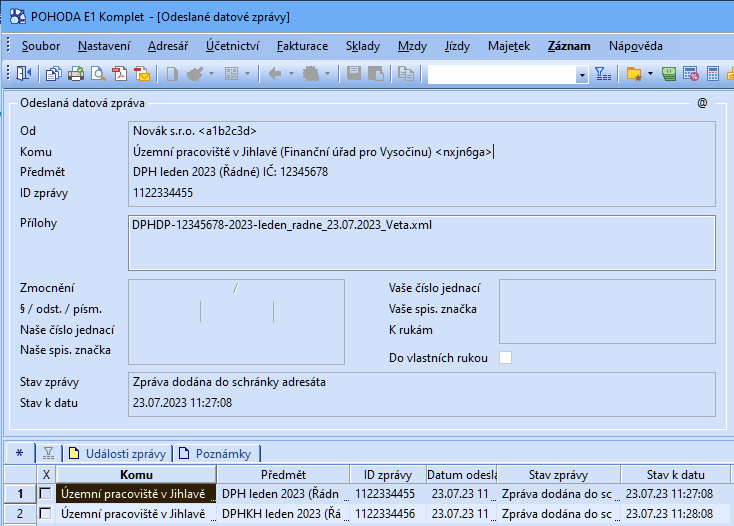734x526 pixels.
Task: Open the Nastavení menu
Action: pyautogui.click(x=104, y=46)
